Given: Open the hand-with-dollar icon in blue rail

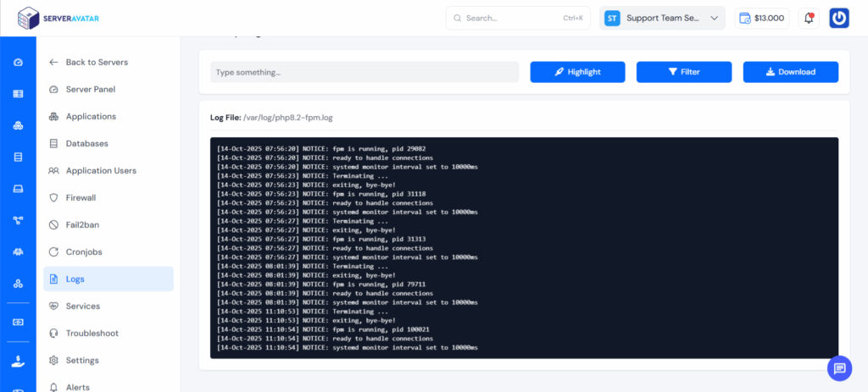Looking at the screenshot, I should (x=18, y=361).
